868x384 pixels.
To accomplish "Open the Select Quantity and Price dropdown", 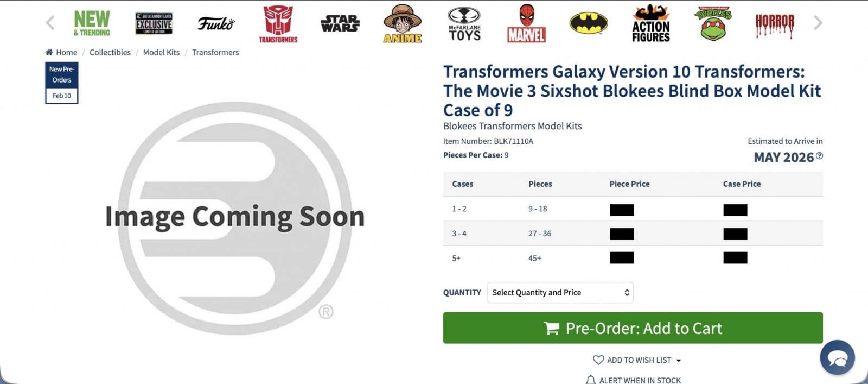I will click(x=560, y=293).
